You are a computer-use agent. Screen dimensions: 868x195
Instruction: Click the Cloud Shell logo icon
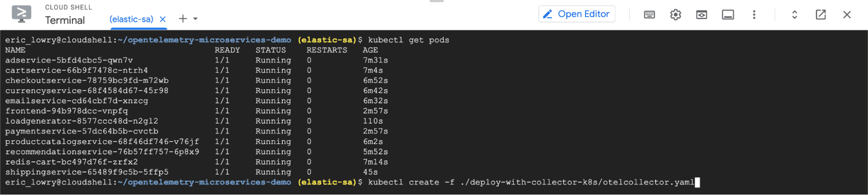(x=21, y=14)
